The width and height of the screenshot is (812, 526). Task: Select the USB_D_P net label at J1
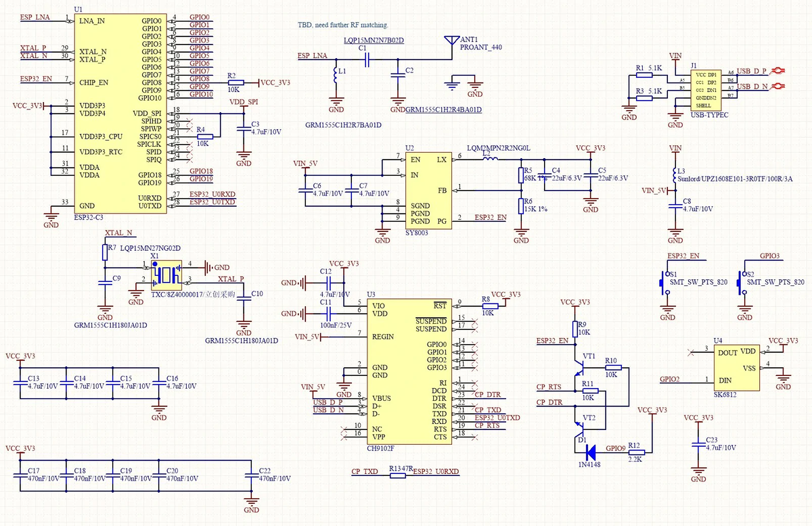coord(752,70)
